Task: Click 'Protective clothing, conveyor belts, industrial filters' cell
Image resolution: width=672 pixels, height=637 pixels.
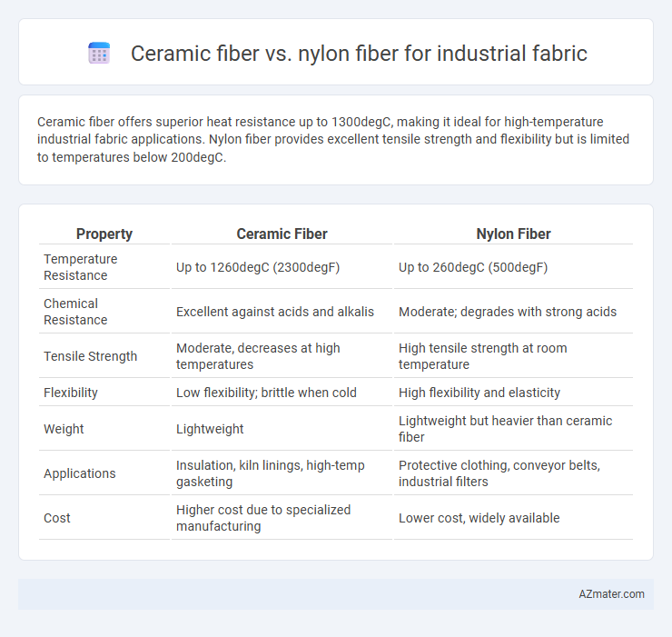Action: coord(499,473)
